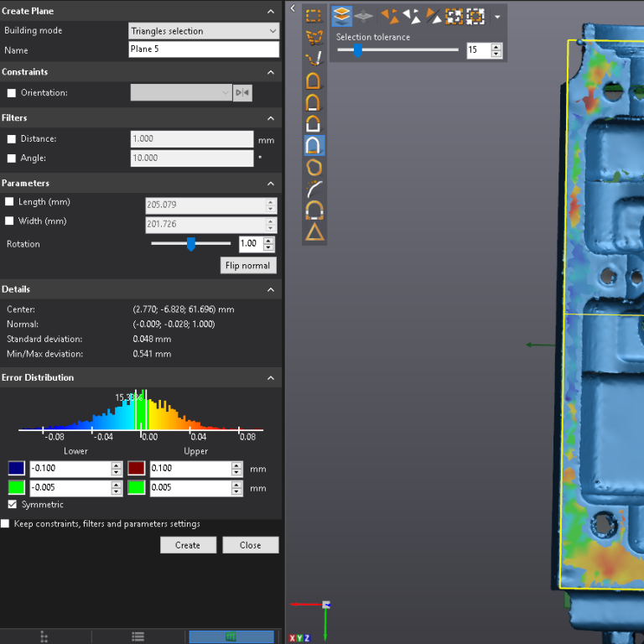
Task: Switch to the tree view bottom tab
Action: pyautogui.click(x=44, y=637)
